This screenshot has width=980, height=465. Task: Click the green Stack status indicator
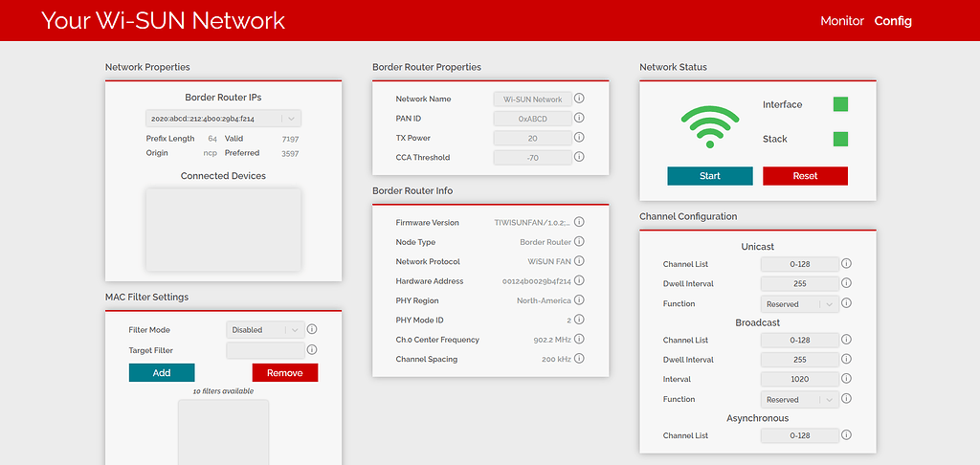point(840,139)
